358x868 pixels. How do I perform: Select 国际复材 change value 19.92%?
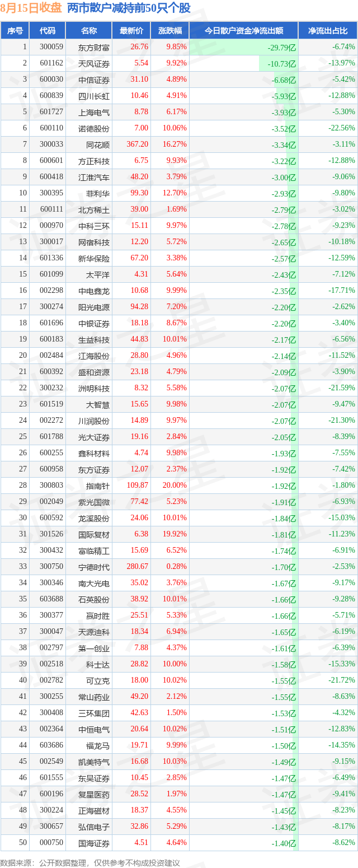tap(175, 534)
